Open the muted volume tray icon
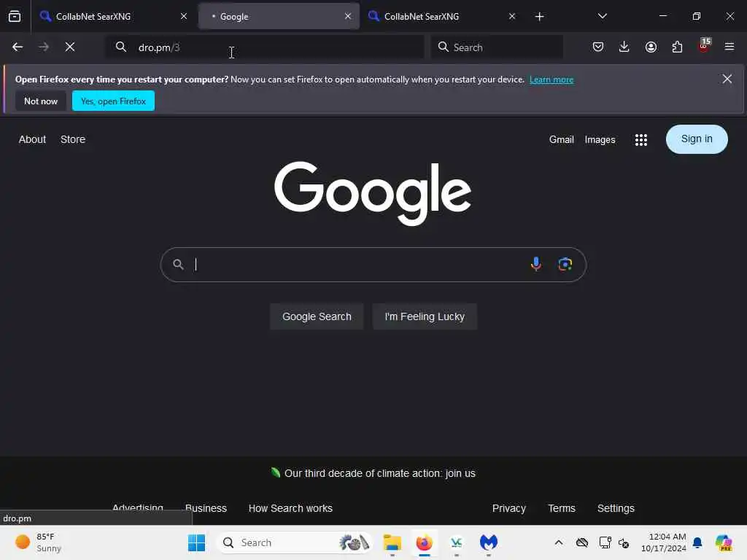Viewport: 747px width, 560px height. click(624, 542)
